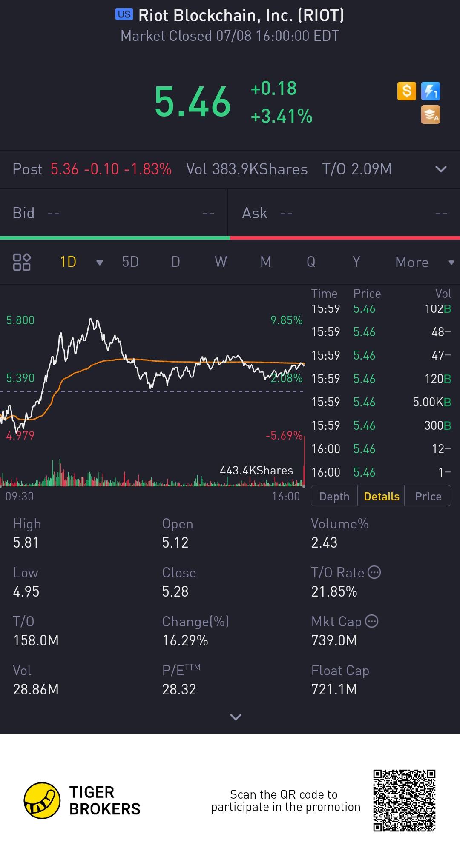Tap the orange dollar sign icon
This screenshot has width=460, height=868.
click(407, 91)
